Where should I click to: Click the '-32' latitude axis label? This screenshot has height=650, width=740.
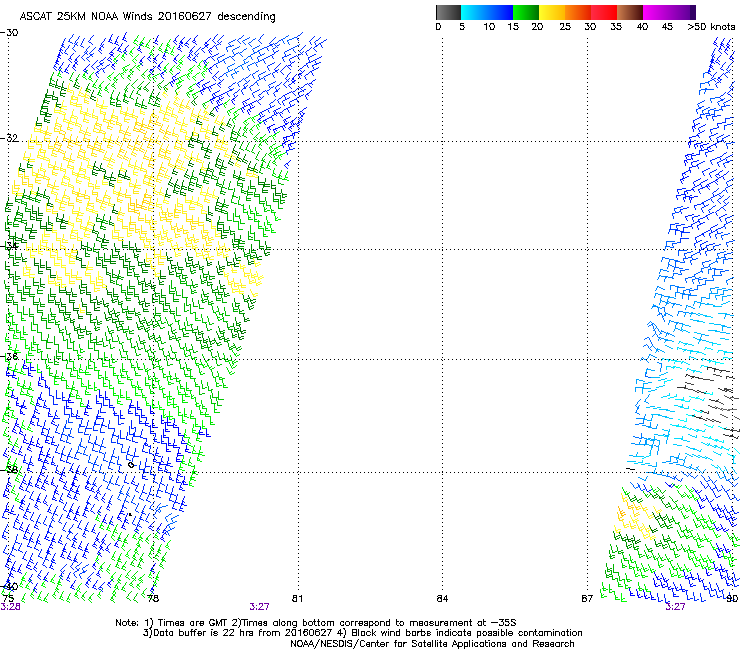pyautogui.click(x=9, y=138)
